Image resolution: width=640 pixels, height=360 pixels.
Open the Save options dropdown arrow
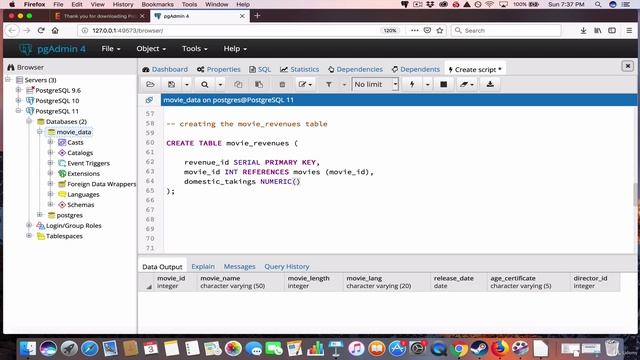point(187,84)
